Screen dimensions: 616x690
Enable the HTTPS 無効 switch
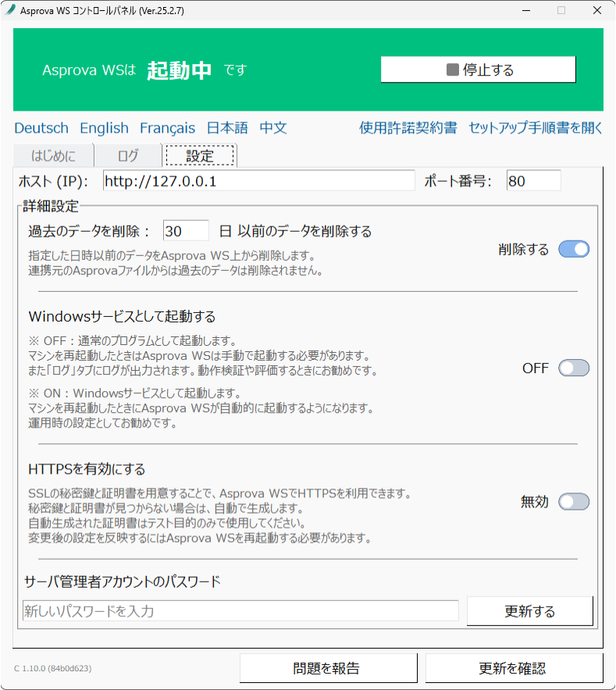(573, 502)
